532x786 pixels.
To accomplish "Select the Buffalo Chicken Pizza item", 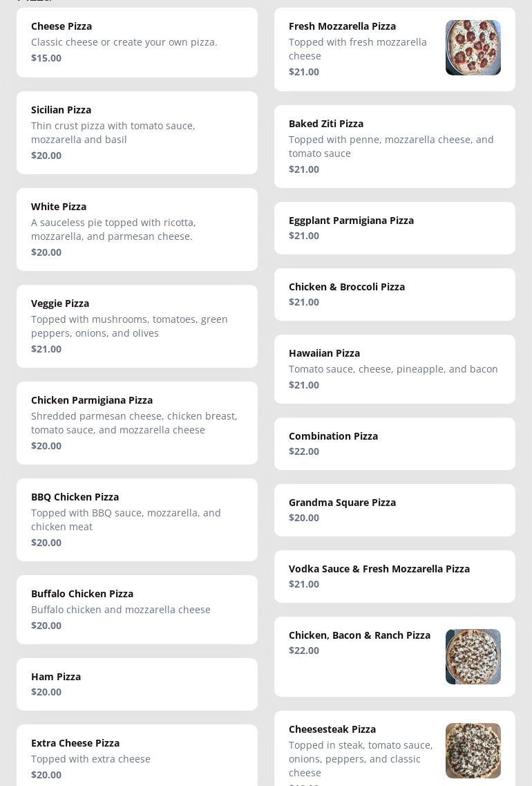I will 137,610.
